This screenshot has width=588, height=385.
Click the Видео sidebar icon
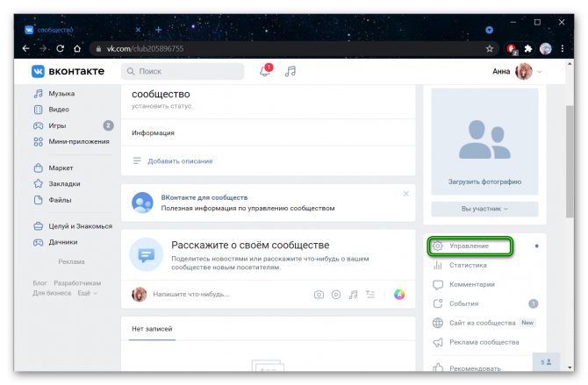(x=39, y=110)
